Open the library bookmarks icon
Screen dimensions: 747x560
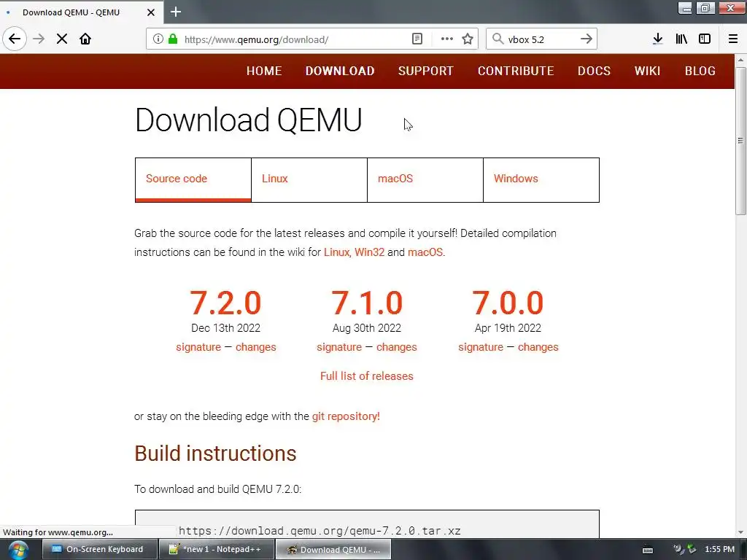681,39
